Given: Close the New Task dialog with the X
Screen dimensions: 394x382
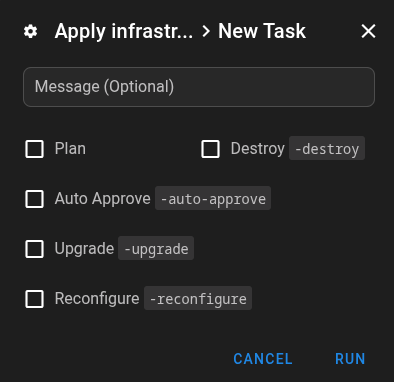Looking at the screenshot, I should coord(368,31).
